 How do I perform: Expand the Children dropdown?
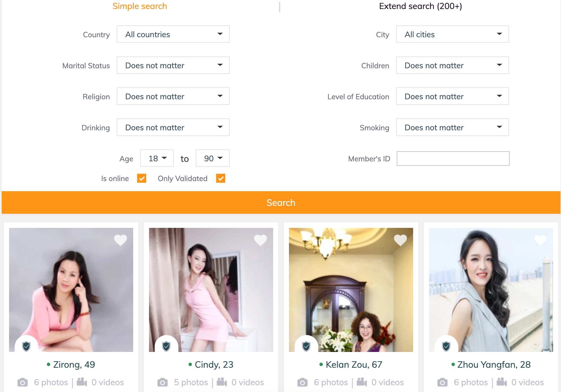click(x=453, y=65)
